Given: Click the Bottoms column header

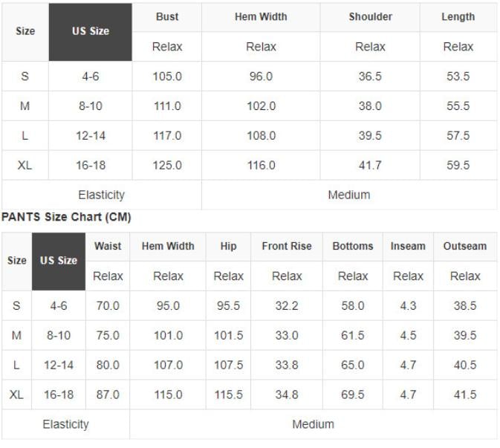Looking at the screenshot, I should (353, 246).
